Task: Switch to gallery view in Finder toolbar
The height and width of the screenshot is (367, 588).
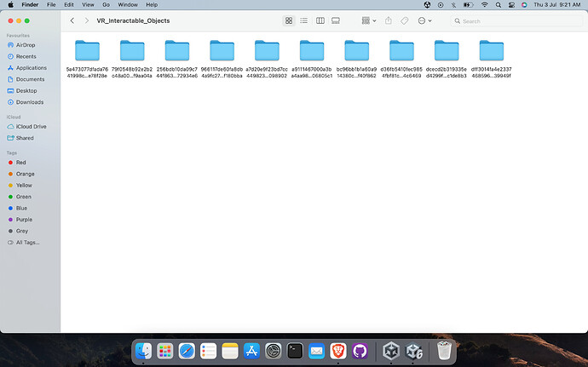Action: coord(336,21)
